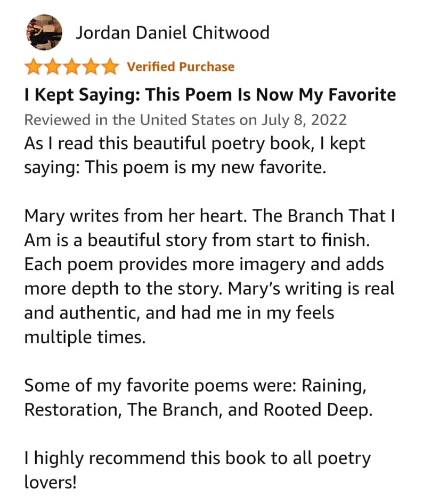Click the Verified Purchase label
This screenshot has height=504, width=431.
point(181,67)
